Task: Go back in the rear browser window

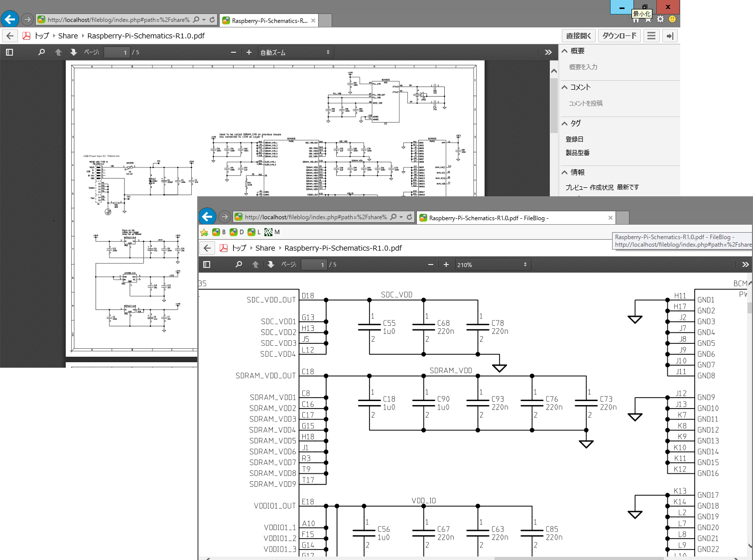Action: point(10,19)
